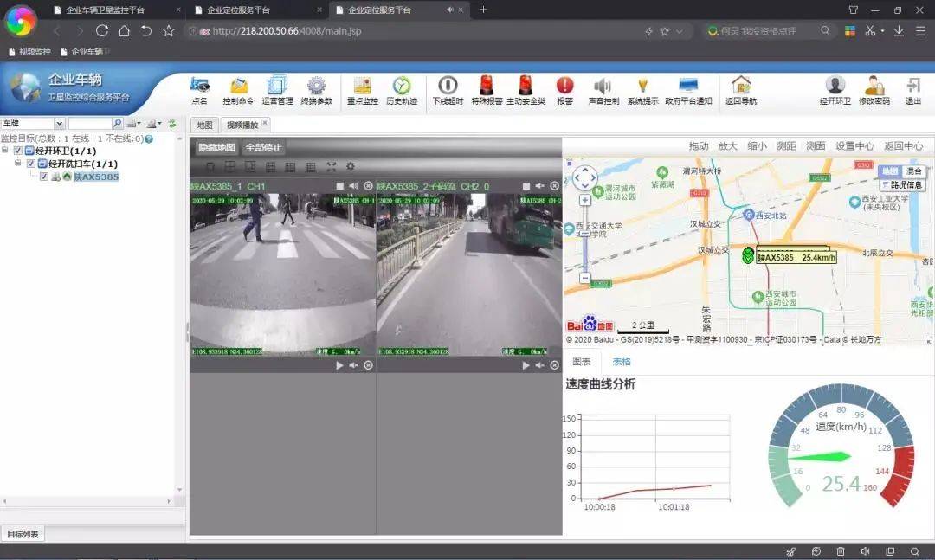Open 终端参数 terminal parameters gear icon
This screenshot has width=935, height=560.
point(316,87)
